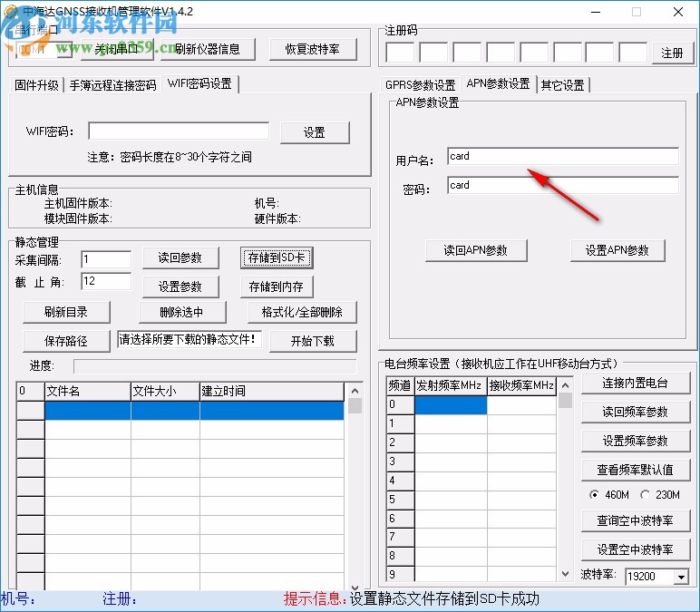Screen dimensions: 700x612
Task: Click the first registration code box
Action: coord(400,53)
